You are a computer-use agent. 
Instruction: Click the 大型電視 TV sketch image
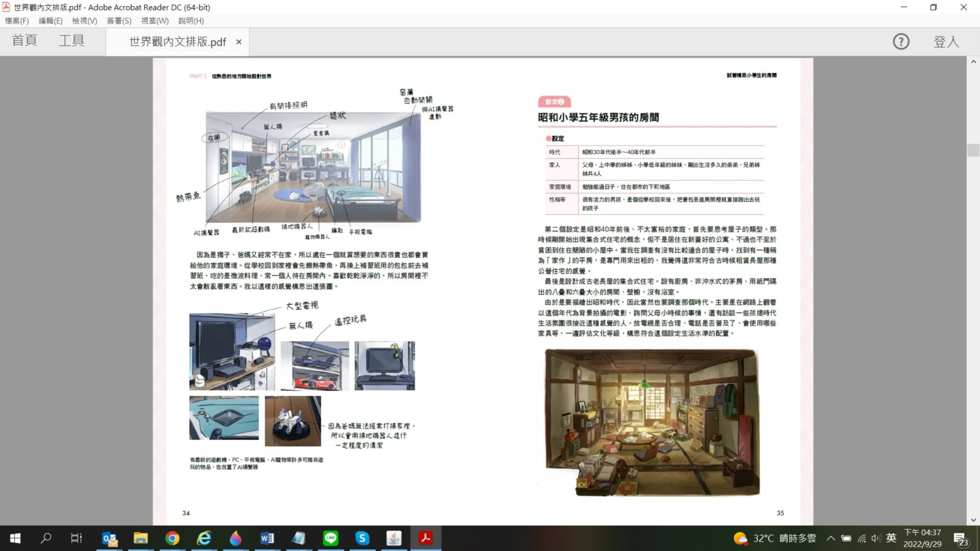tap(232, 352)
